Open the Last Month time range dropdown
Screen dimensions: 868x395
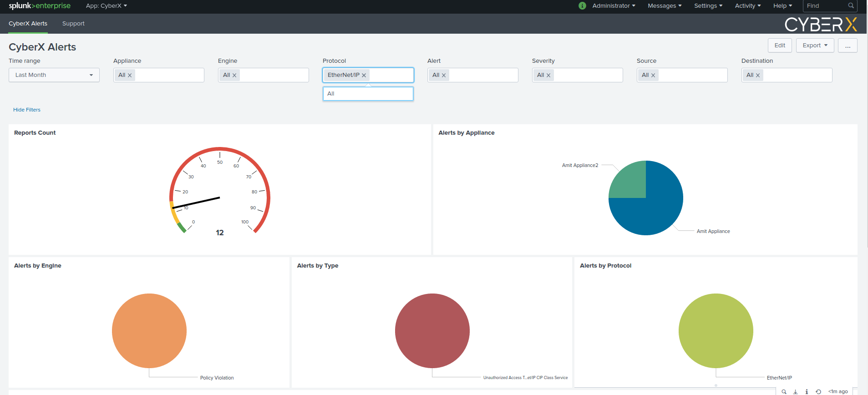54,75
